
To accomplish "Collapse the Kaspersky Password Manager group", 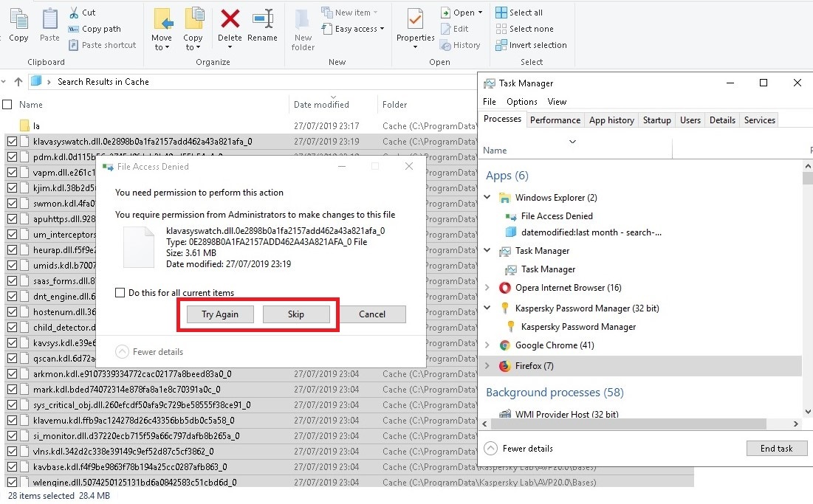I will 487,308.
